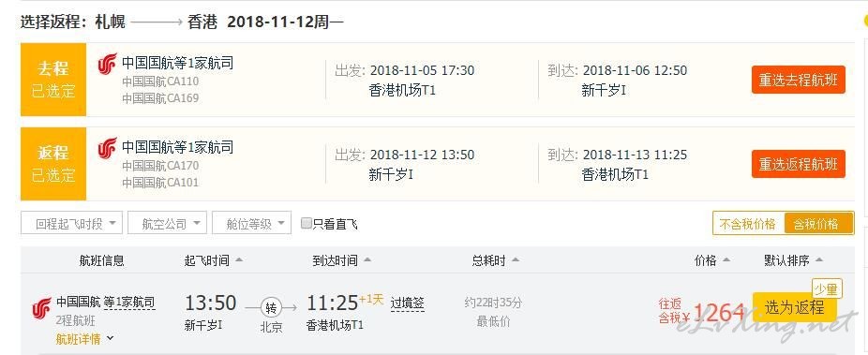Click the Air China logo in 返程 row

[108, 148]
